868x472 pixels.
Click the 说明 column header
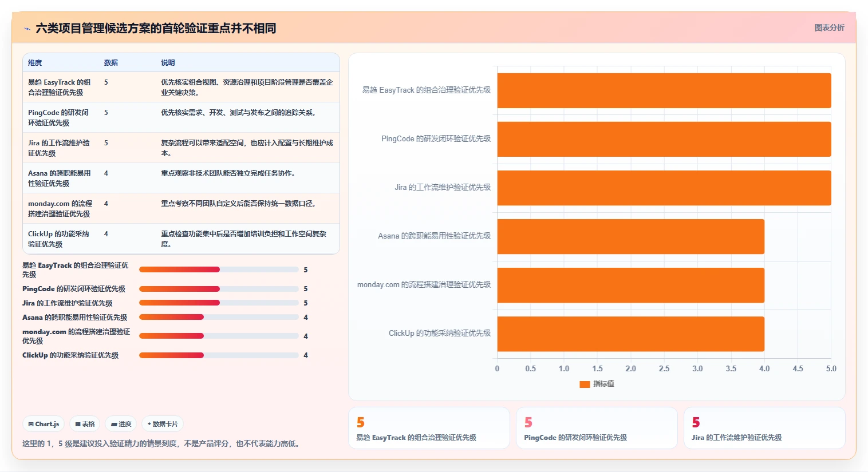pos(168,63)
